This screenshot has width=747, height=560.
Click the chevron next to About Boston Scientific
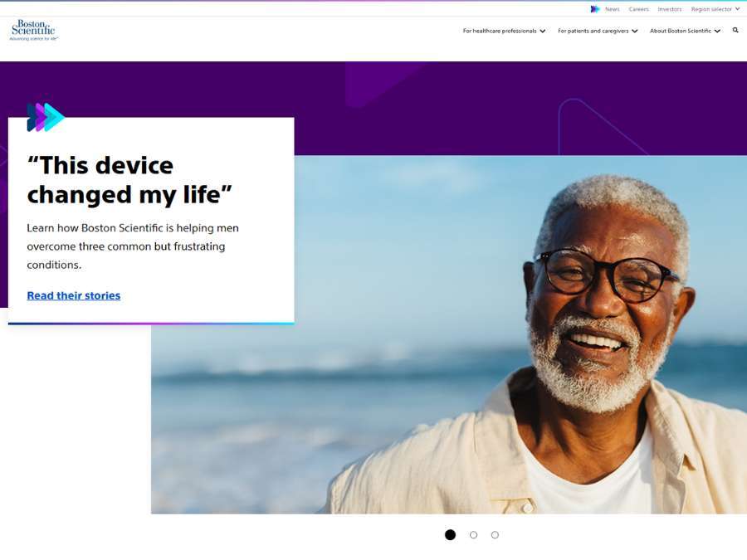[x=717, y=31]
